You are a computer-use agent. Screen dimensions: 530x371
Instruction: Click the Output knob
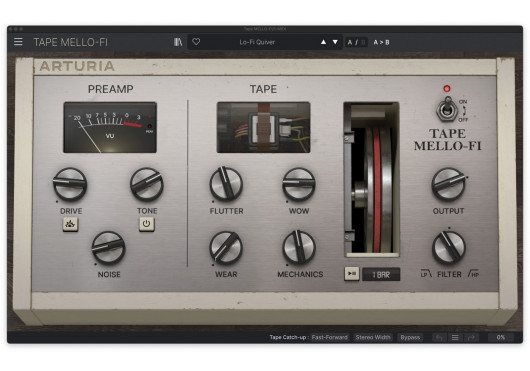(x=449, y=184)
